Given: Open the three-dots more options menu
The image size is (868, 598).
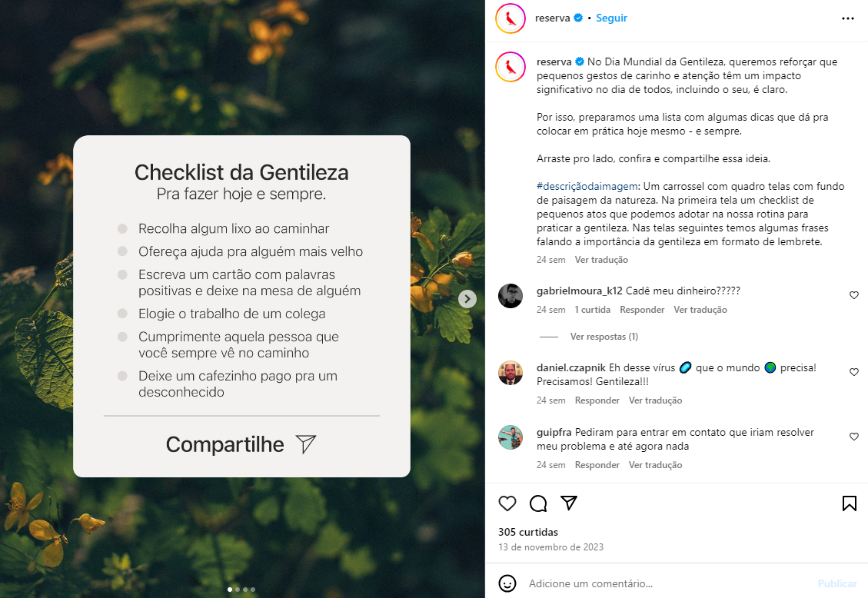Looking at the screenshot, I should click(x=847, y=18).
